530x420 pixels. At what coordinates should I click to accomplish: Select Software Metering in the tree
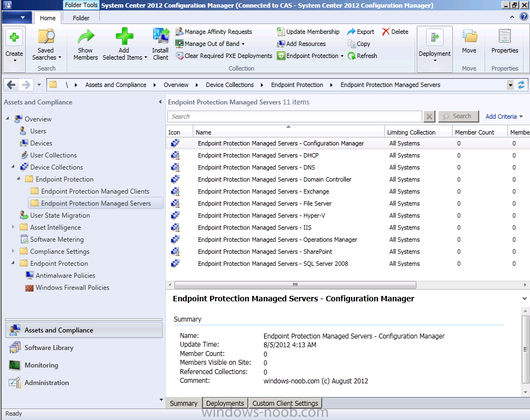coord(52,239)
